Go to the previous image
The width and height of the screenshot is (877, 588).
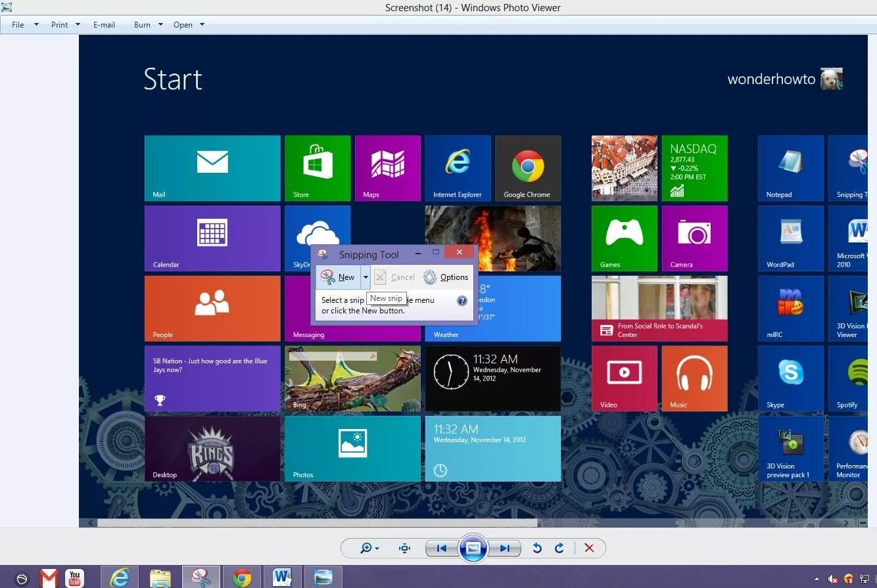[441, 548]
